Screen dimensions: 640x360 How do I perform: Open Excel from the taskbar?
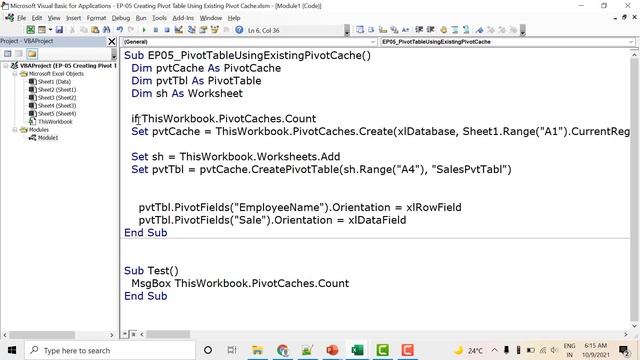[357, 350]
